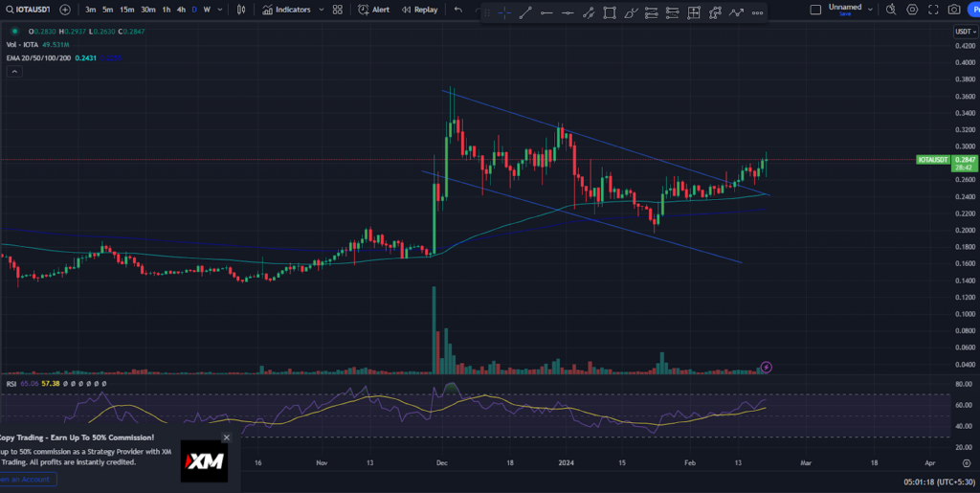Image resolution: width=980 pixels, height=493 pixels.
Task: Open price scale settings gear icon
Action: click(967, 463)
